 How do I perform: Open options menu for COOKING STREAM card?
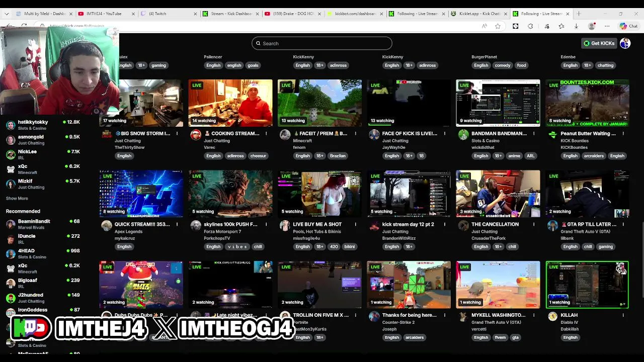266,134
